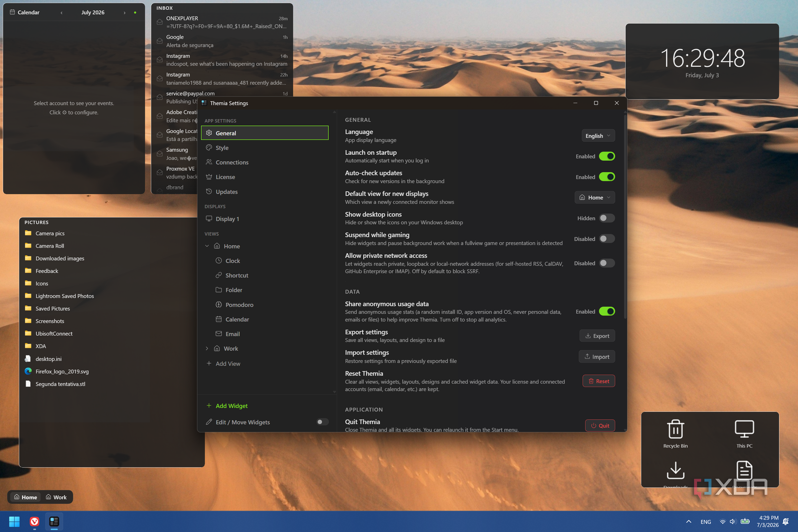Expand the Work view tree

coord(207,349)
